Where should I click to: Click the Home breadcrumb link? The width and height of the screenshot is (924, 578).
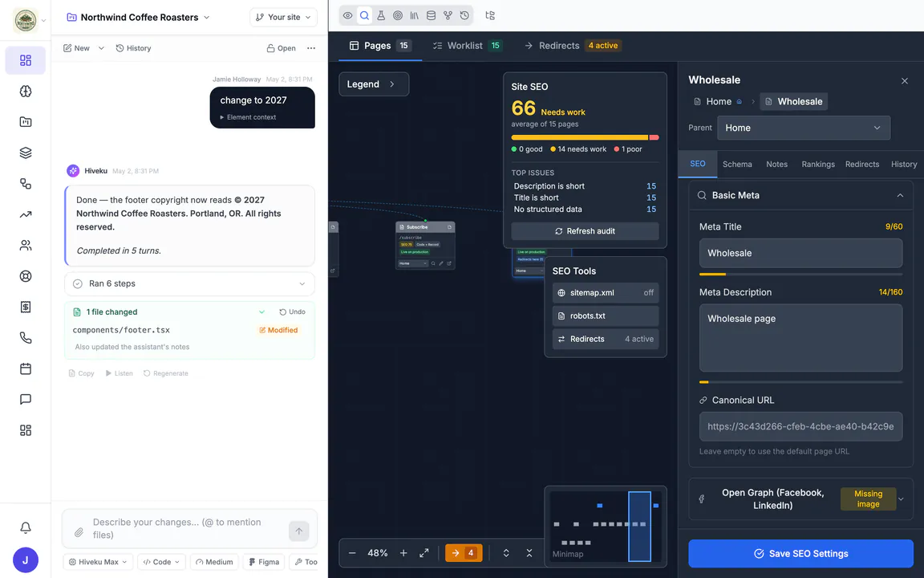point(718,101)
